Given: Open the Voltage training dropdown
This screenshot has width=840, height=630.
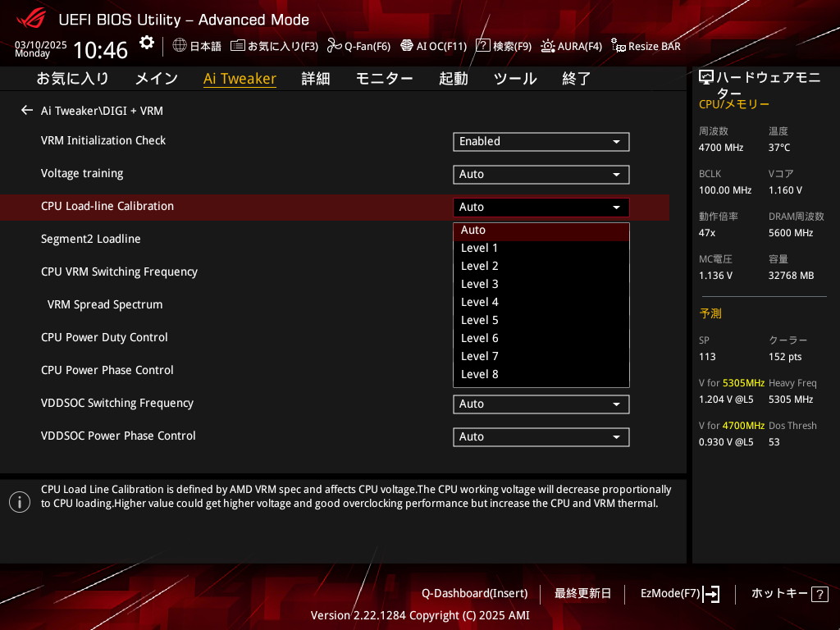Looking at the screenshot, I should pyautogui.click(x=541, y=175).
